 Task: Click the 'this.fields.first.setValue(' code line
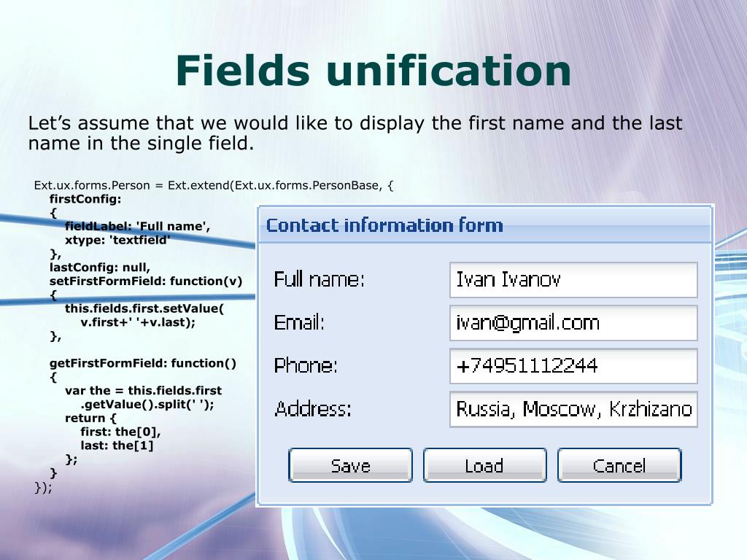(144, 308)
